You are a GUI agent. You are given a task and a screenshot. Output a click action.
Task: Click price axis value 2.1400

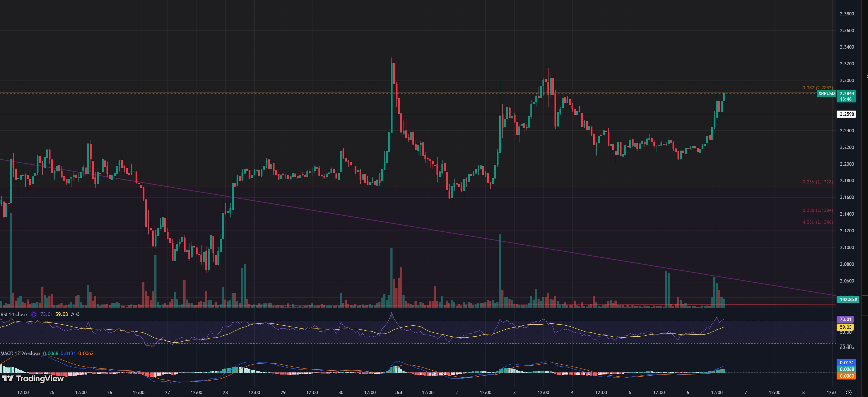847,214
